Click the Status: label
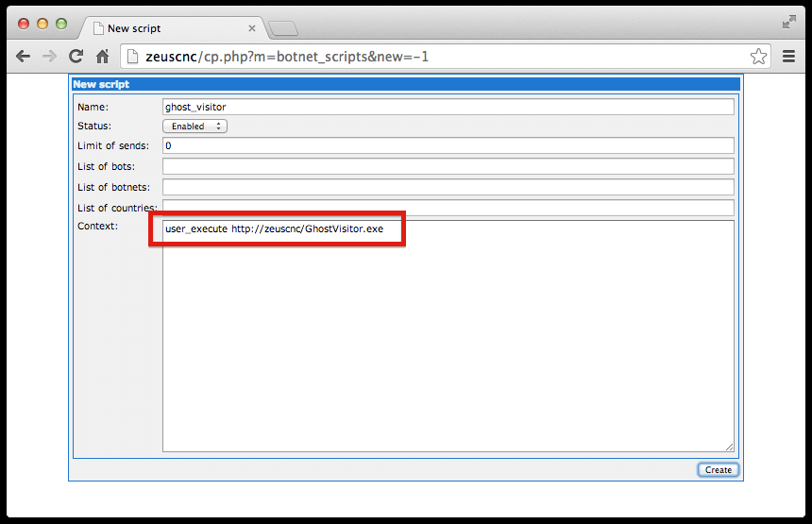This screenshot has width=812, height=524. pos(94,126)
